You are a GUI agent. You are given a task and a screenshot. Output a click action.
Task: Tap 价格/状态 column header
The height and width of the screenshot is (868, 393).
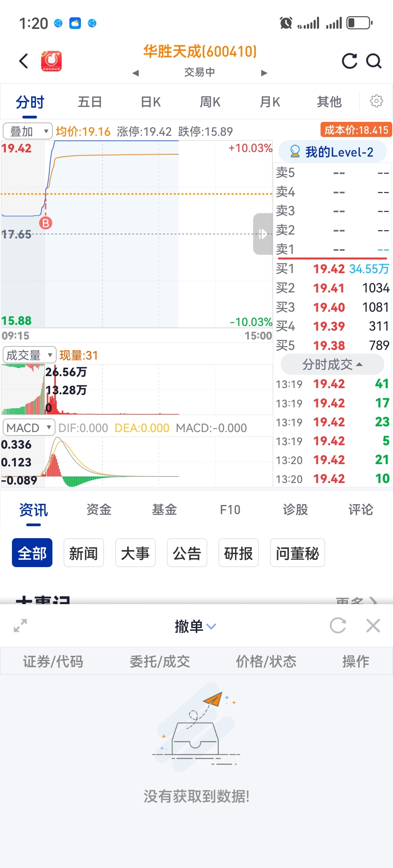tap(266, 661)
